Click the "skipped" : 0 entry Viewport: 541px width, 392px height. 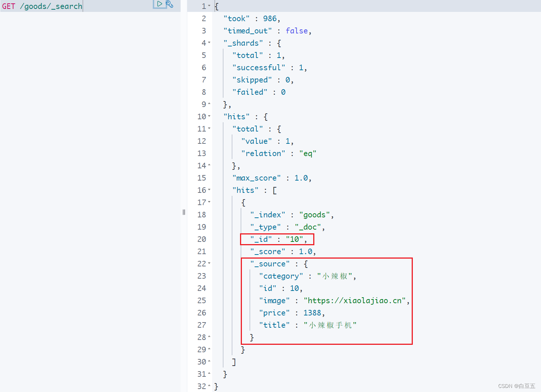click(x=263, y=80)
